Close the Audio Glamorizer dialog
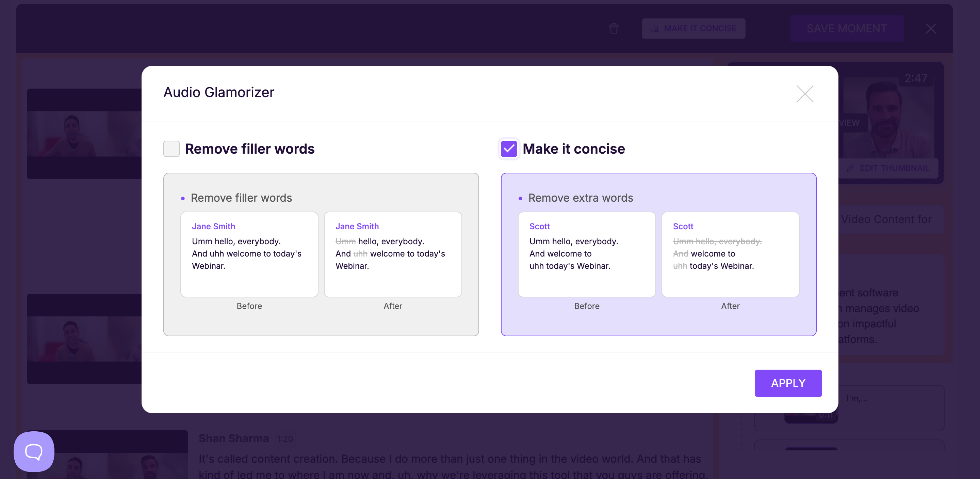This screenshot has height=479, width=980. [x=805, y=94]
